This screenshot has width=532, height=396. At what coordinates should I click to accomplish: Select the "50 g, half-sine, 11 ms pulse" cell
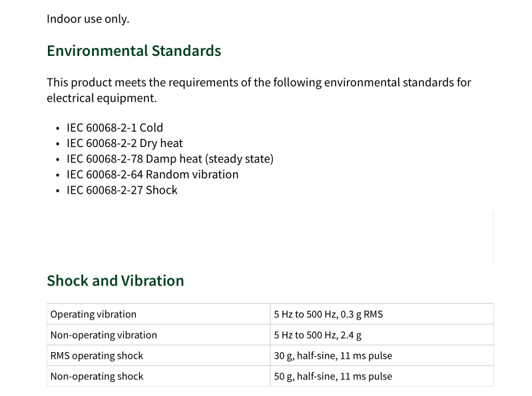(333, 376)
